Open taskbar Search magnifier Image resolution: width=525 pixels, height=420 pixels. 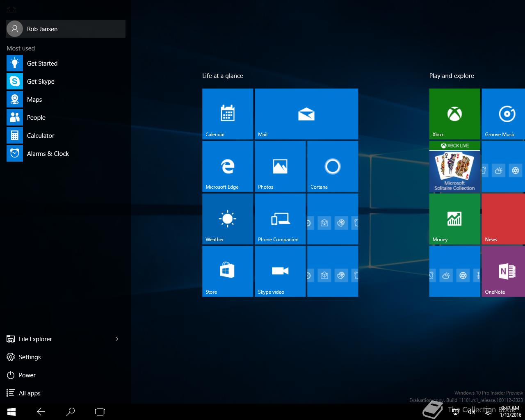point(71,411)
